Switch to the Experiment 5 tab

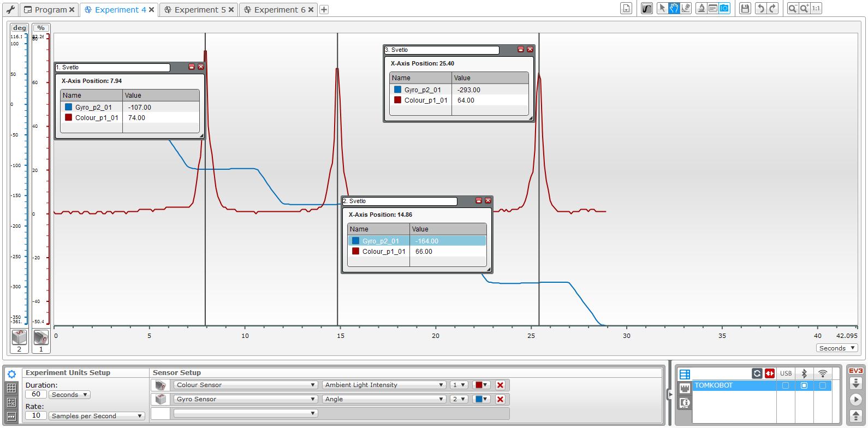pyautogui.click(x=200, y=10)
